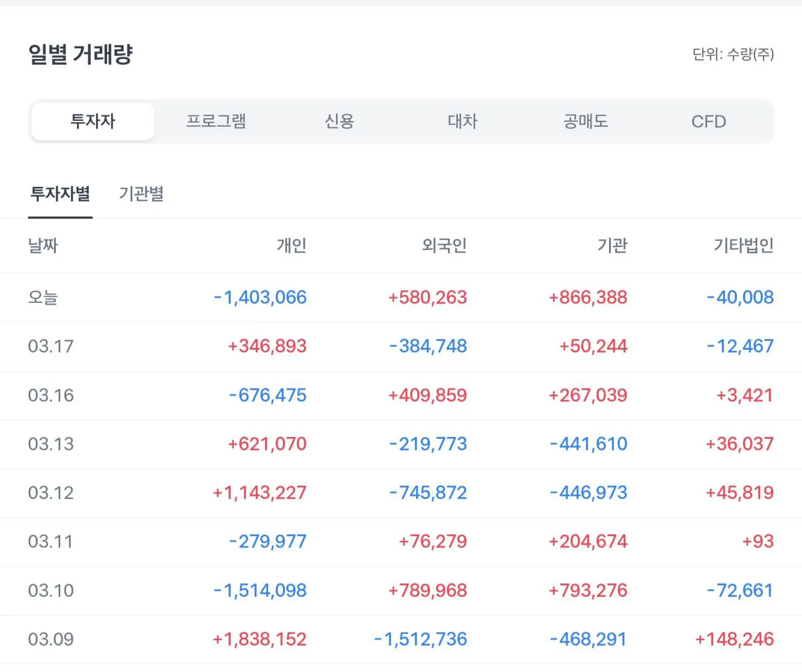This screenshot has width=802, height=672.
Task: Click the 기관 column header
Action: pos(612,246)
